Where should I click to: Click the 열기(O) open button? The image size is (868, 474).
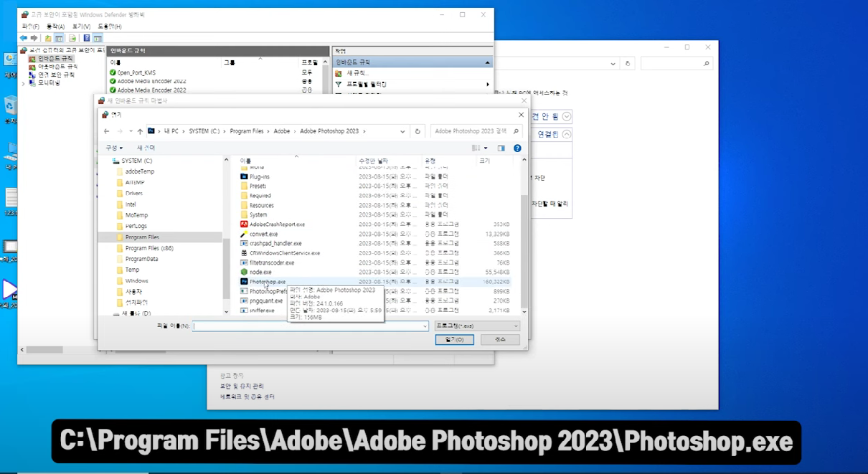point(454,340)
